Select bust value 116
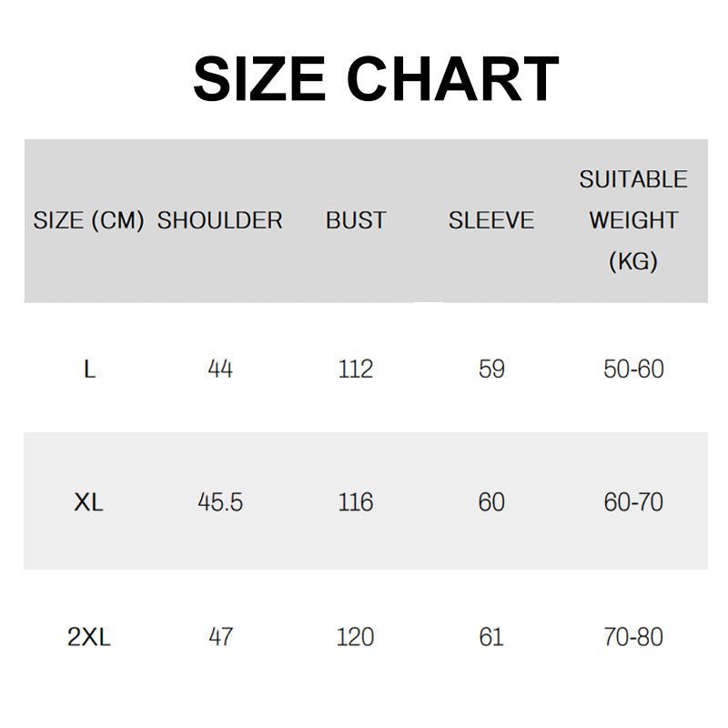This screenshot has height=728, width=728. [x=355, y=501]
